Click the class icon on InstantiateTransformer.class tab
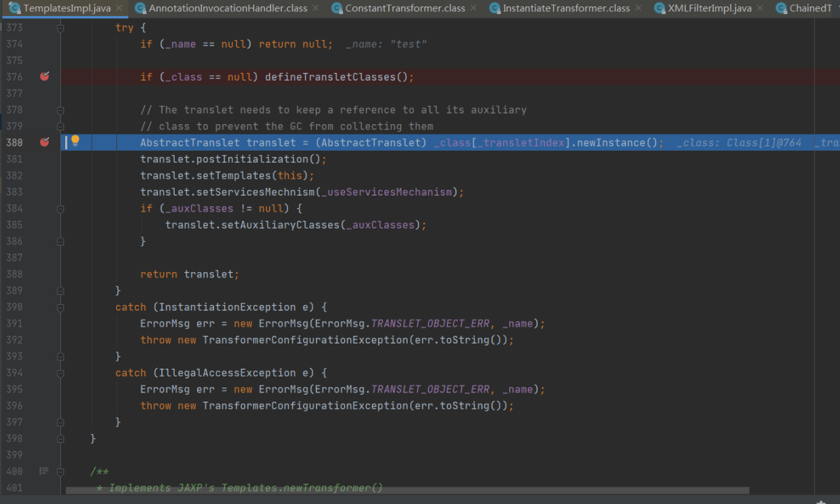The width and height of the screenshot is (840, 504). (x=494, y=8)
